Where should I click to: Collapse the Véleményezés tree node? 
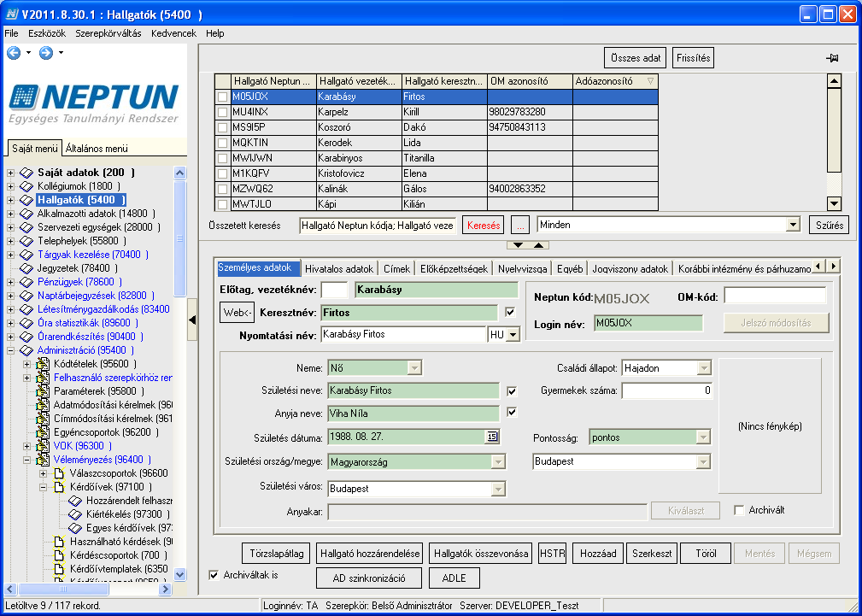coord(27,460)
